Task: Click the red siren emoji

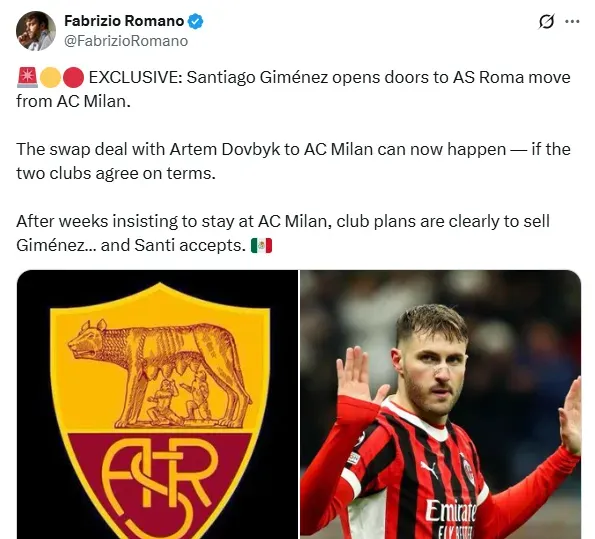Action: pyautogui.click(x=27, y=77)
